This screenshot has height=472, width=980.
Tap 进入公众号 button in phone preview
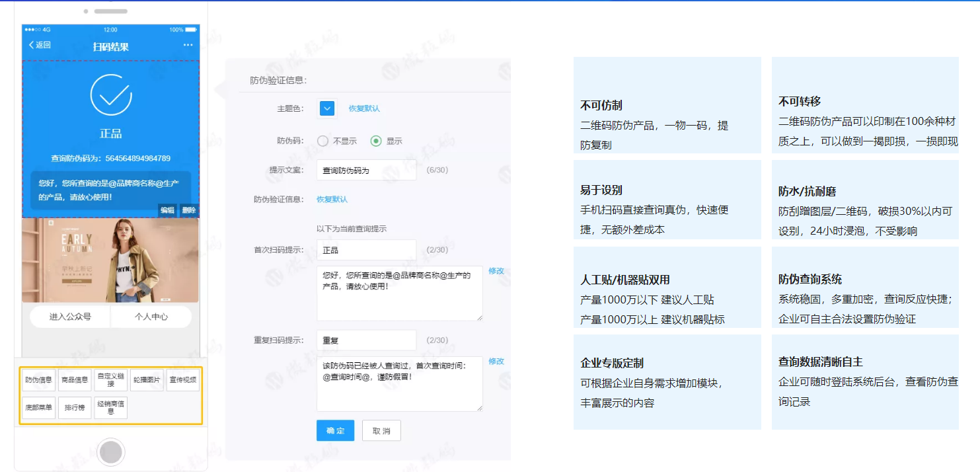coord(70,317)
